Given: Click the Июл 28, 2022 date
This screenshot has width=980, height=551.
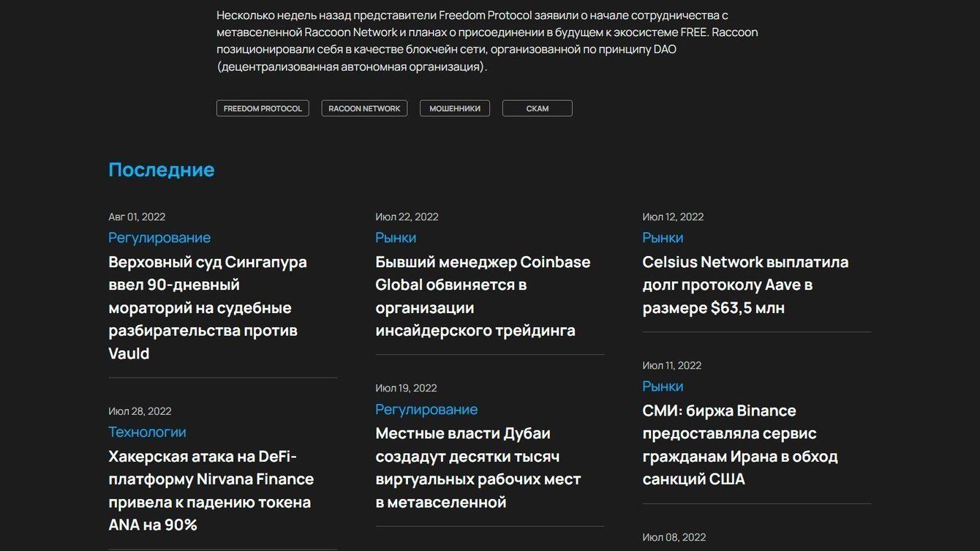Looking at the screenshot, I should coord(140,411).
